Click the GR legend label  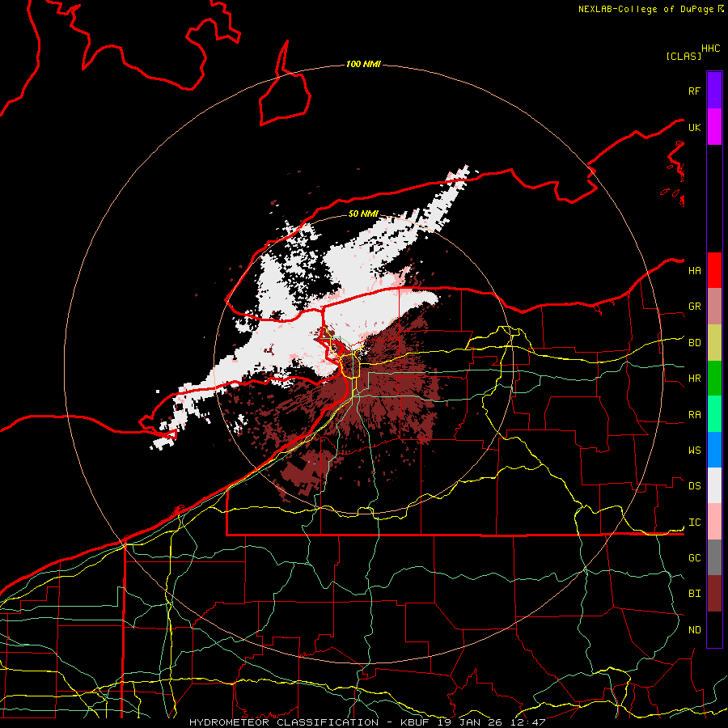[x=695, y=307]
